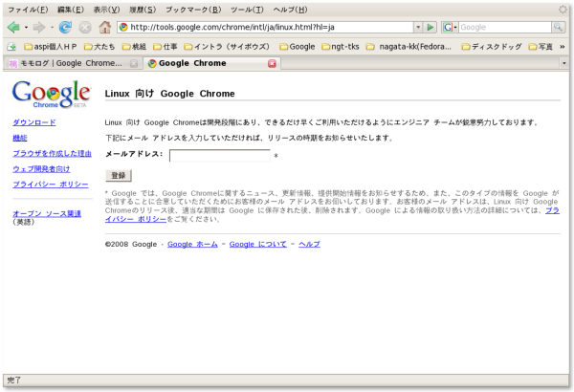Click the Google Chrome BETA logo
Screen dimensions: 574x392
[52, 94]
